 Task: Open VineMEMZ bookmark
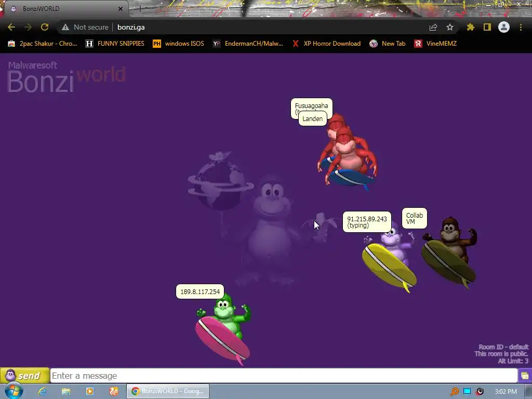pyautogui.click(x=435, y=44)
